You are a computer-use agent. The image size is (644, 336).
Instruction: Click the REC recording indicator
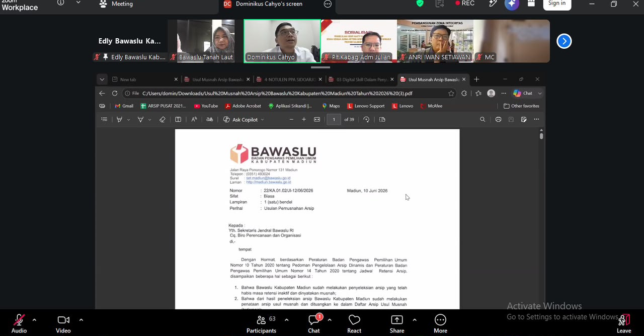click(x=464, y=4)
